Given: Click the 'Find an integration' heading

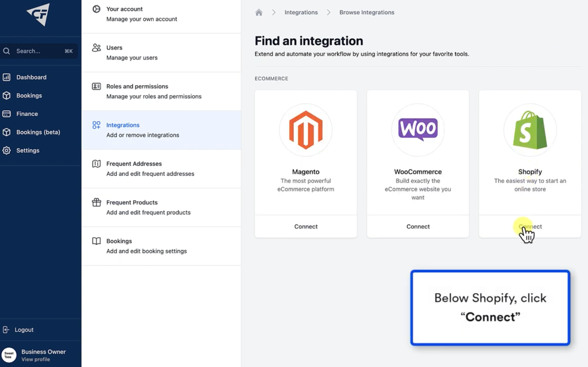Looking at the screenshot, I should coord(309,41).
